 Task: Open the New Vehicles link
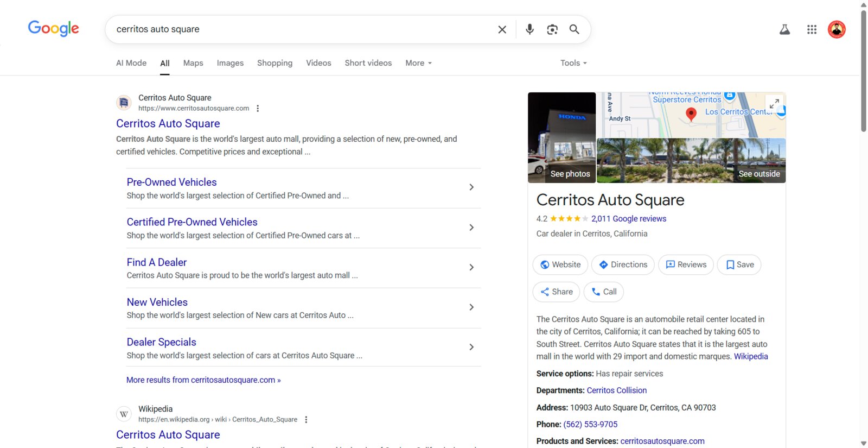157,302
